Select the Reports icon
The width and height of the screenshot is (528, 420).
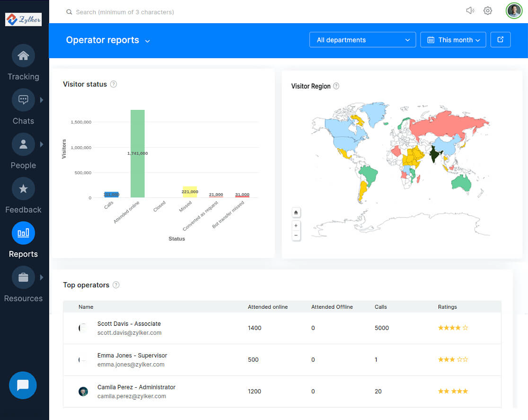tap(23, 233)
